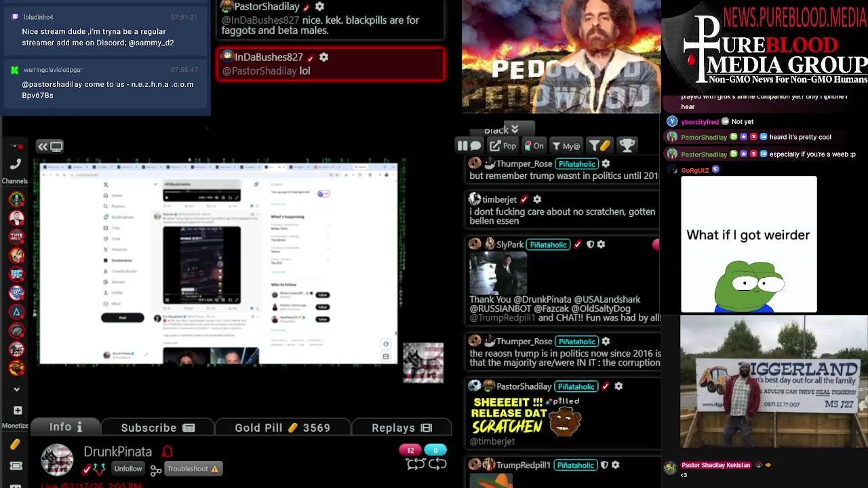Screen dimensions: 868x488
Task: Open yborcityfred username in right chat
Action: [700, 122]
